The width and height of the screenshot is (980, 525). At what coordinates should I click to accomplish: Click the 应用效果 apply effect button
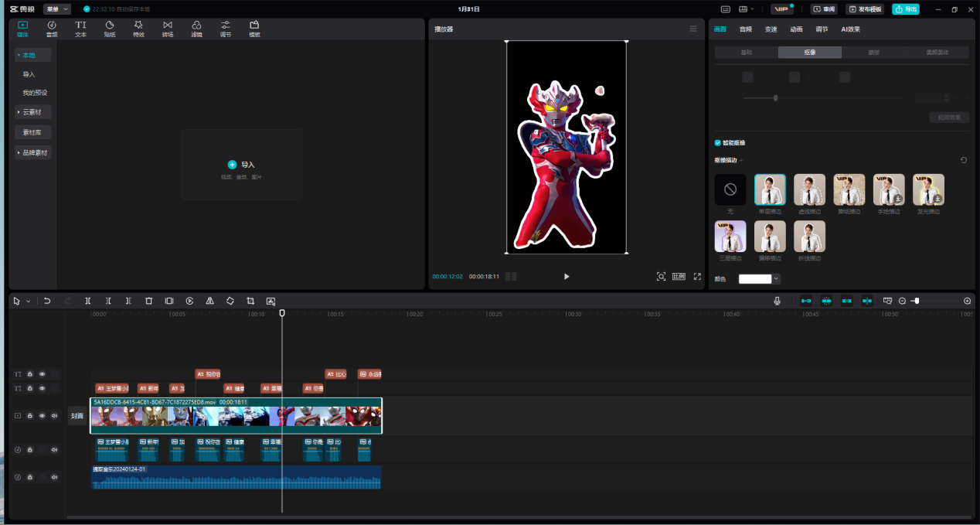pos(949,118)
